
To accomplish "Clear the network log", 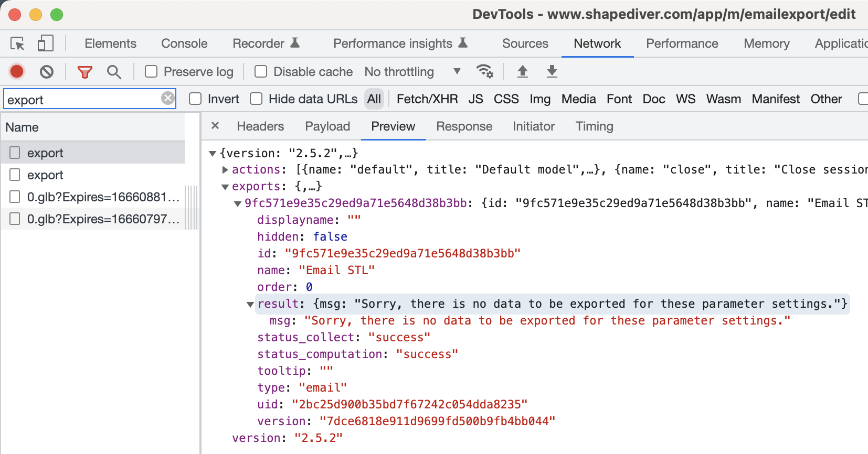I will click(47, 71).
